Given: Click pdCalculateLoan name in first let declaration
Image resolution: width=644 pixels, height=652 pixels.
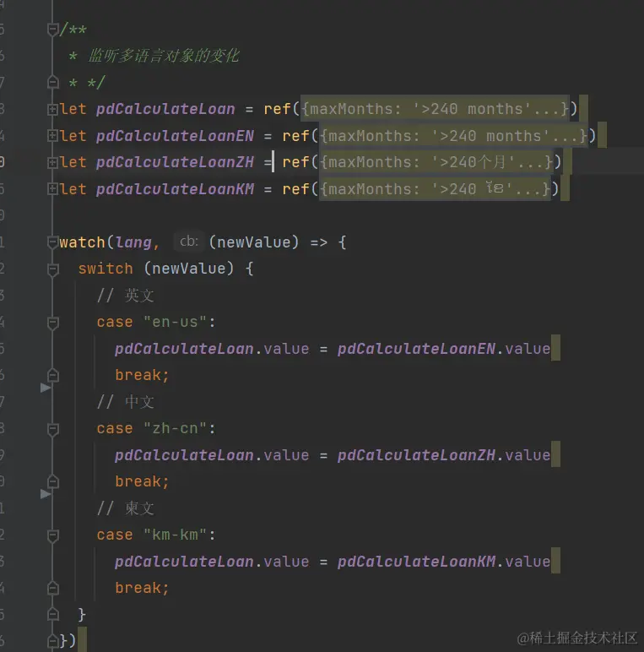Looking at the screenshot, I should point(165,109).
